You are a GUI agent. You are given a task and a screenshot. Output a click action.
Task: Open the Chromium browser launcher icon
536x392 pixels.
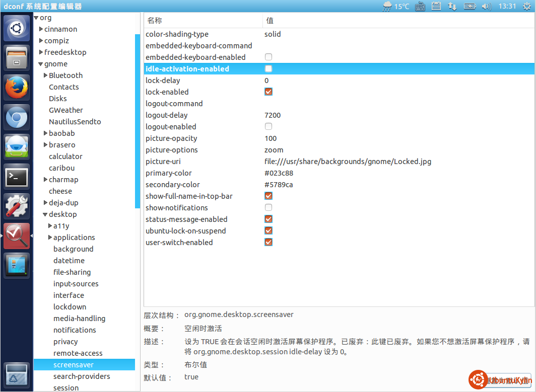pyautogui.click(x=17, y=118)
